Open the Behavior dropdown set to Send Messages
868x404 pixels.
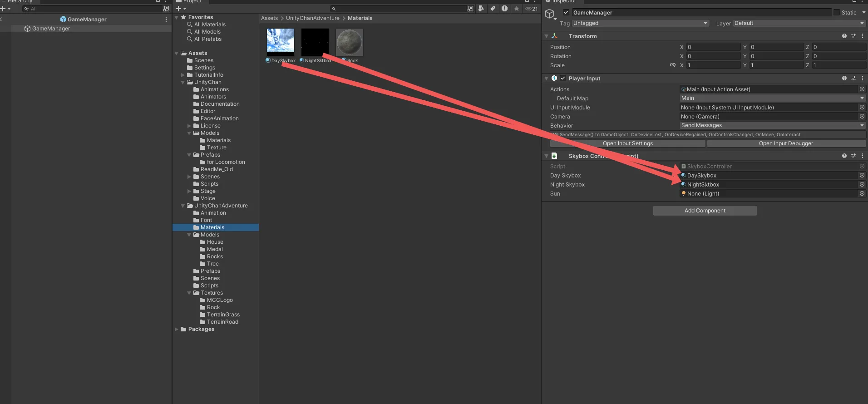(x=772, y=125)
